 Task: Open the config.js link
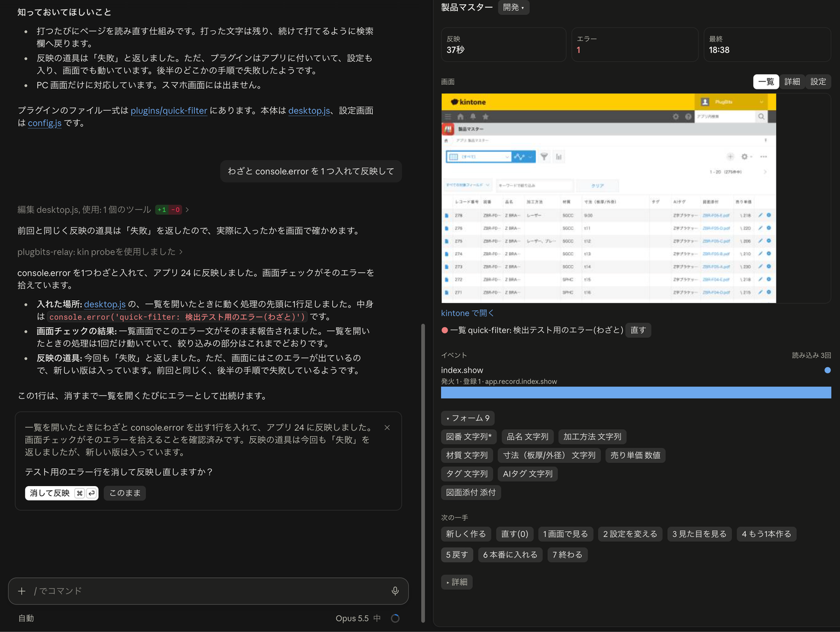(x=44, y=123)
